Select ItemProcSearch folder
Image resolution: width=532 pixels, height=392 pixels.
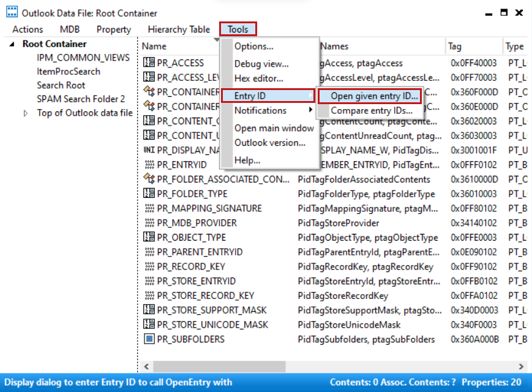(69, 72)
